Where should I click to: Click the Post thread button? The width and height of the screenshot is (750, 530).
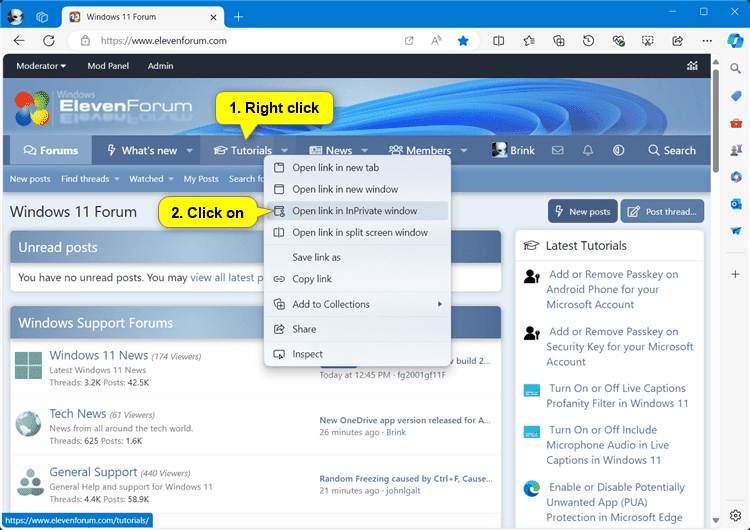662,211
